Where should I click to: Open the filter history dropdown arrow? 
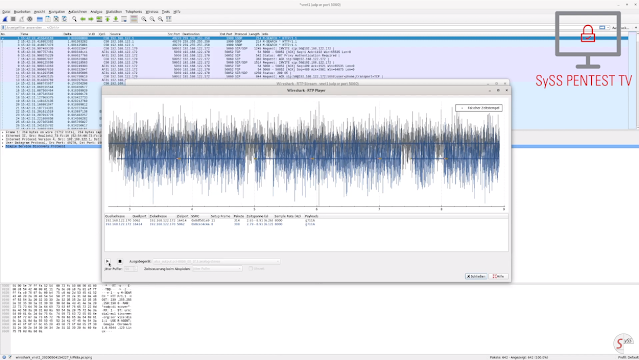608,28
